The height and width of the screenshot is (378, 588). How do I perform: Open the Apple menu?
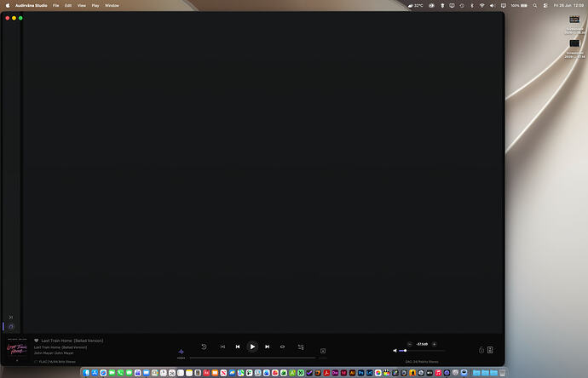(x=8, y=6)
